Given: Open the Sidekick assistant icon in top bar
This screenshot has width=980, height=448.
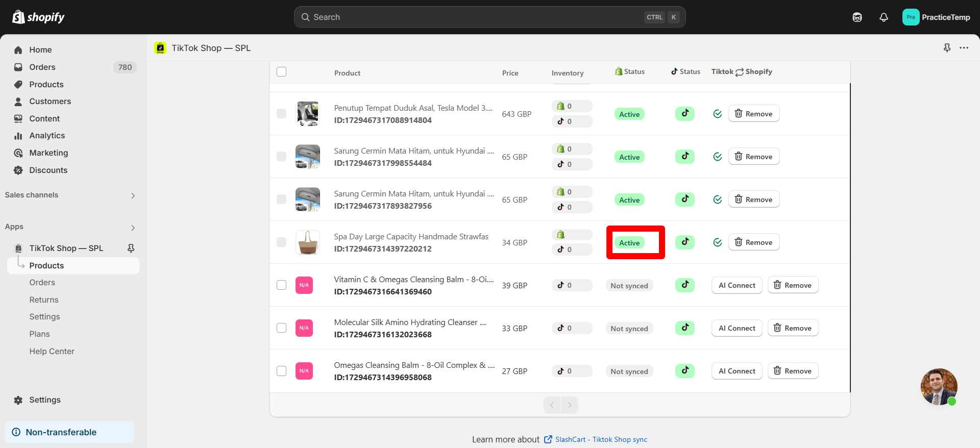Looking at the screenshot, I should (x=857, y=17).
